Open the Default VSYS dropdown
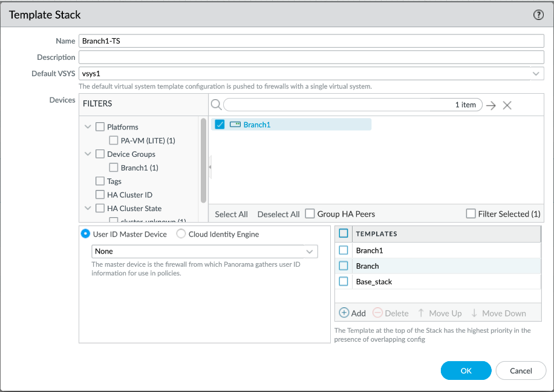Viewport: 554px width, 392px height. [536, 74]
